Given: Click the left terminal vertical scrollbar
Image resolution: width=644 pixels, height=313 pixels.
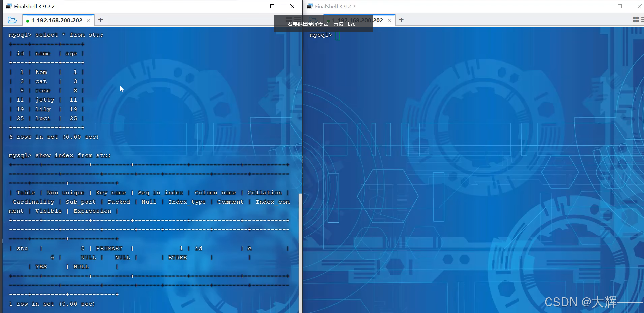Looking at the screenshot, I should pos(300,253).
